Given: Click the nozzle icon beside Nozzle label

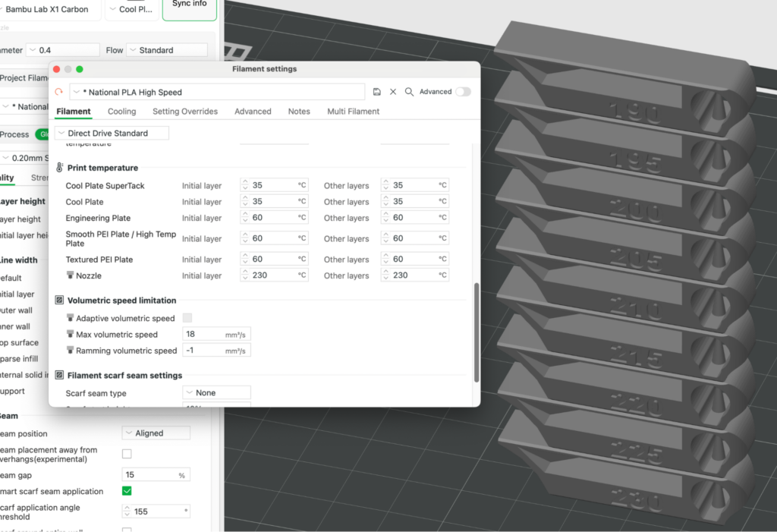Looking at the screenshot, I should tap(71, 275).
